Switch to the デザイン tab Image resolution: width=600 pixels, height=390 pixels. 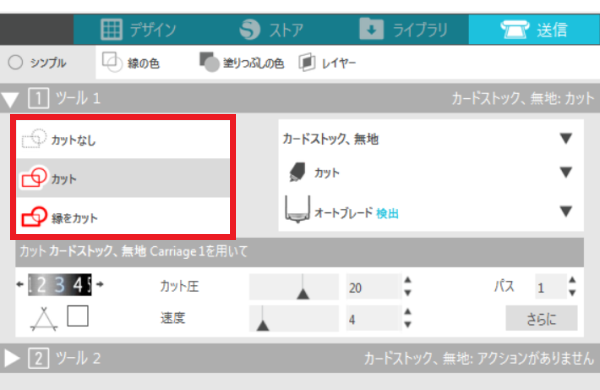[x=139, y=29]
